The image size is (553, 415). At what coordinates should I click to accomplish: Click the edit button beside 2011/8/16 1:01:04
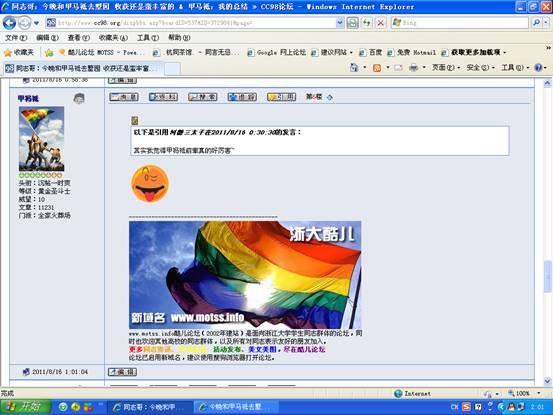[122, 372]
